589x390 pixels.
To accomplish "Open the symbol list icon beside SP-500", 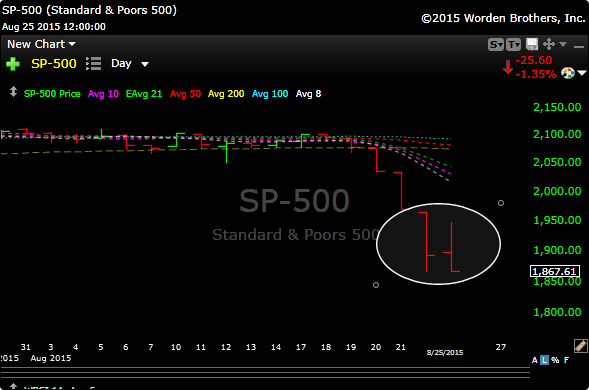I will coord(94,63).
